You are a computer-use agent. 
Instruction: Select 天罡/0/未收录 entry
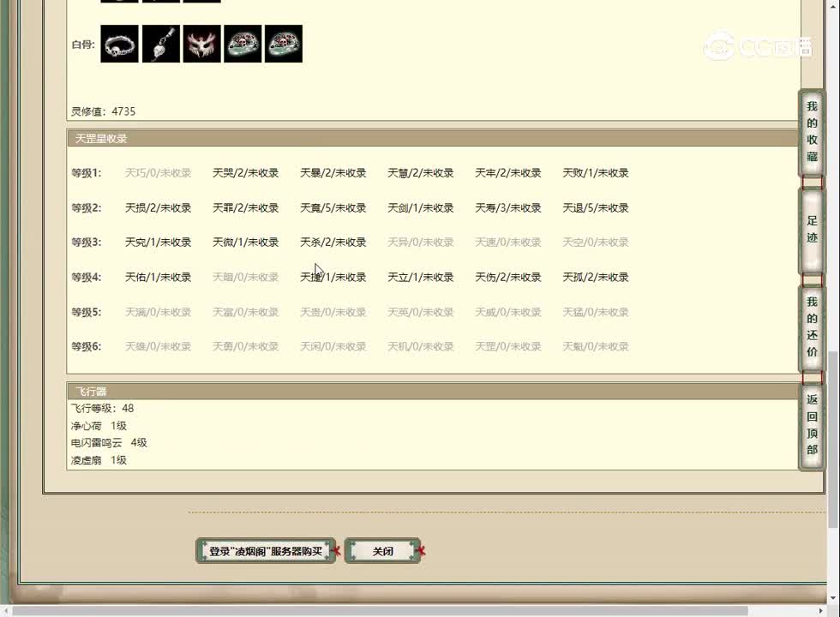507,346
